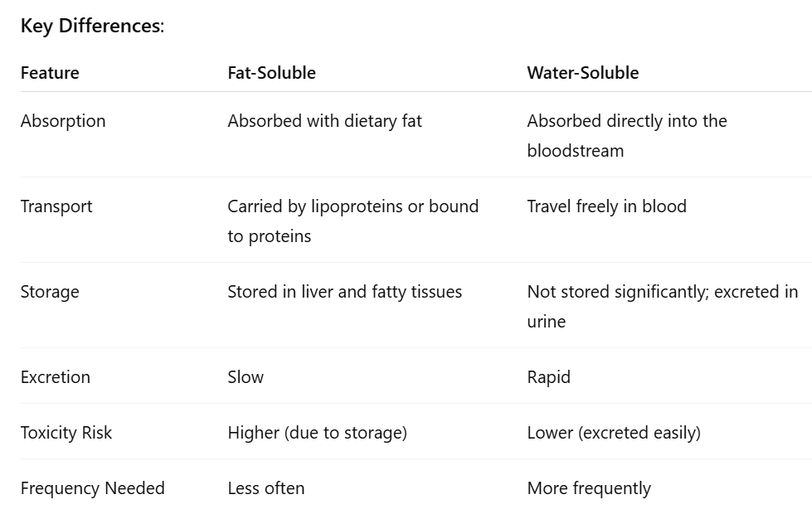Click 'Stored in liver and fatty tissues'
The image size is (812, 519).
[344, 292]
